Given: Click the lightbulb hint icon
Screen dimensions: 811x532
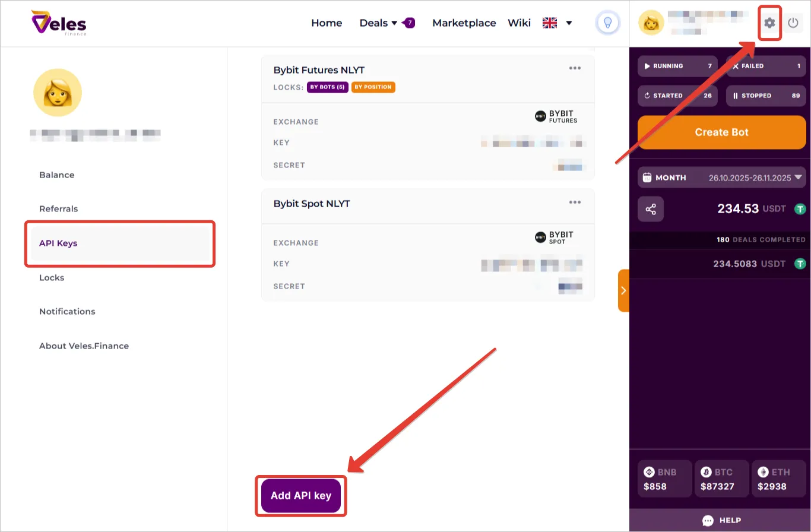Looking at the screenshot, I should point(607,23).
